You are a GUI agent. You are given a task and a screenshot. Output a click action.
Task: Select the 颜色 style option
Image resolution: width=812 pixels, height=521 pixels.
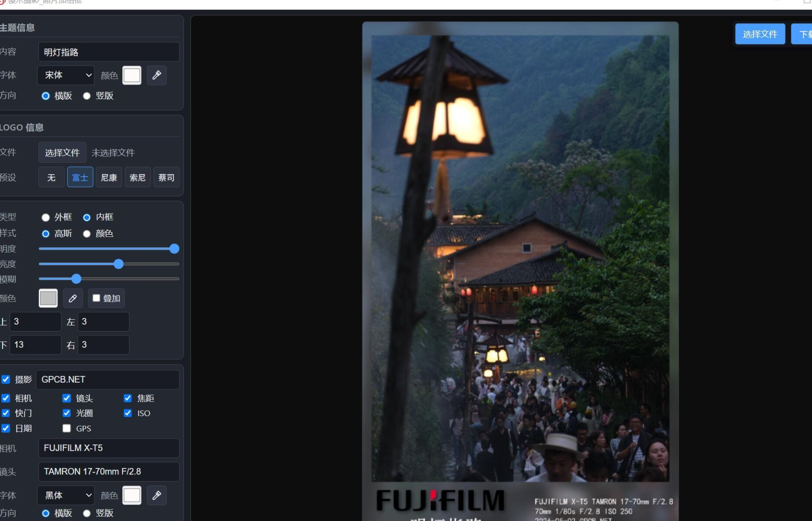(x=87, y=234)
